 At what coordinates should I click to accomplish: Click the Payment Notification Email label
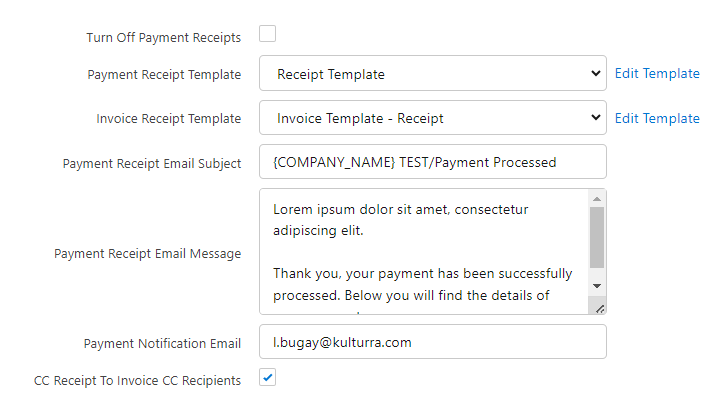tap(162, 344)
